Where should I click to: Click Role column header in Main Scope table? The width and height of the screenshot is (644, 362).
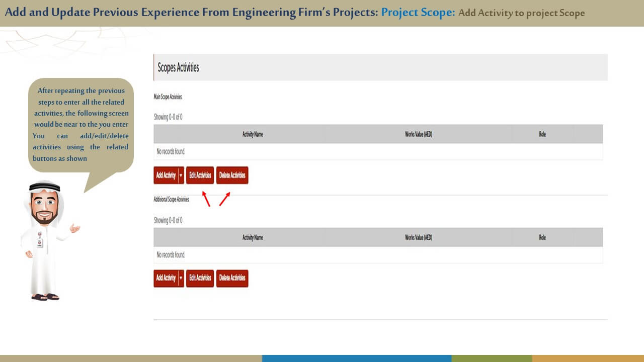click(542, 134)
